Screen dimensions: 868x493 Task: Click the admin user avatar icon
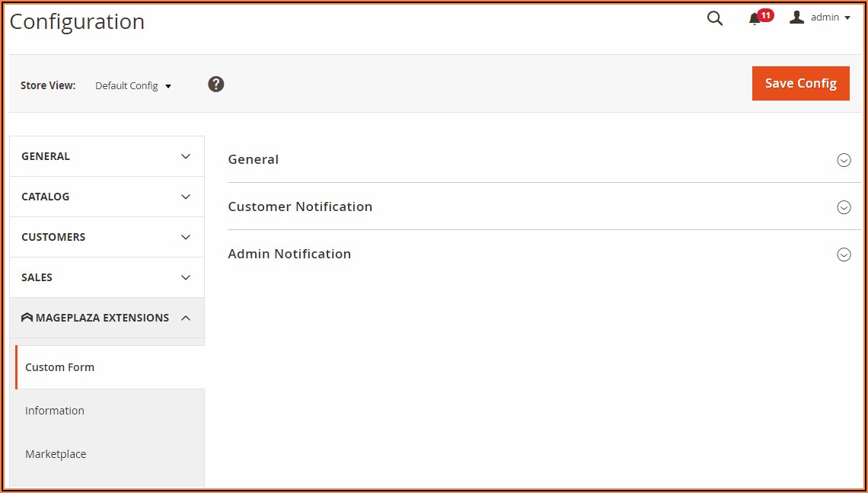[796, 18]
